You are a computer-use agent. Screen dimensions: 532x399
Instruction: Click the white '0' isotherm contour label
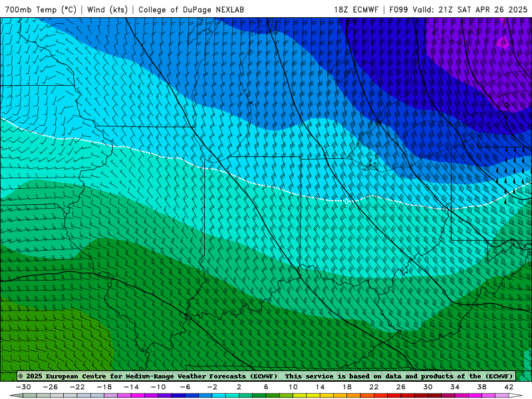(346, 201)
